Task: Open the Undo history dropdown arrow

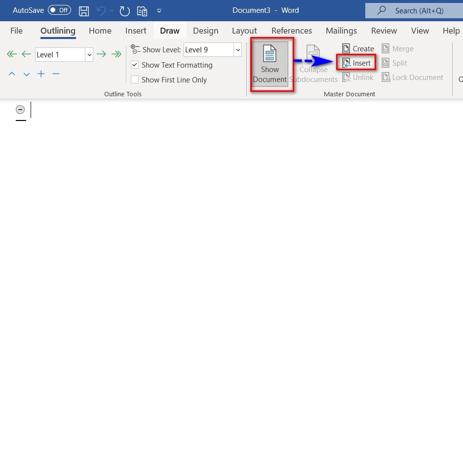Action: pyautogui.click(x=112, y=11)
